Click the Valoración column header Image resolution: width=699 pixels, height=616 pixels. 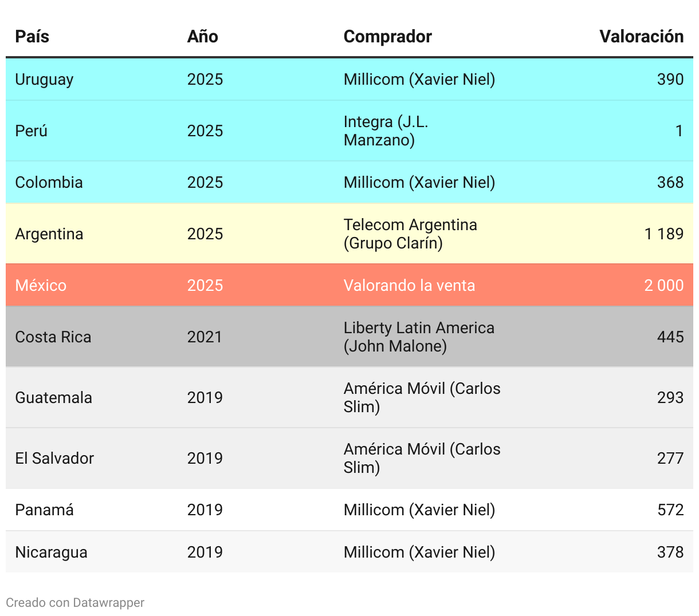641,37
